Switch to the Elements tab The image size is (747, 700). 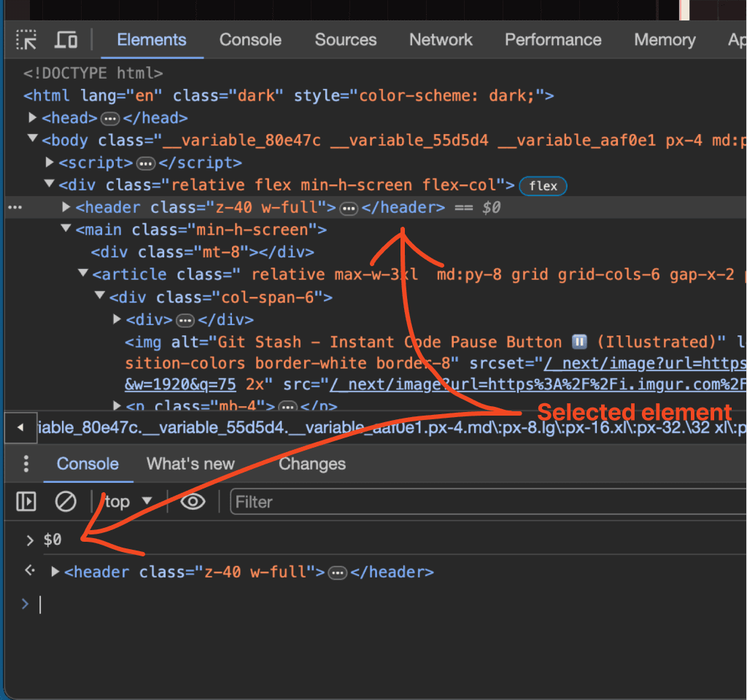[x=152, y=40]
